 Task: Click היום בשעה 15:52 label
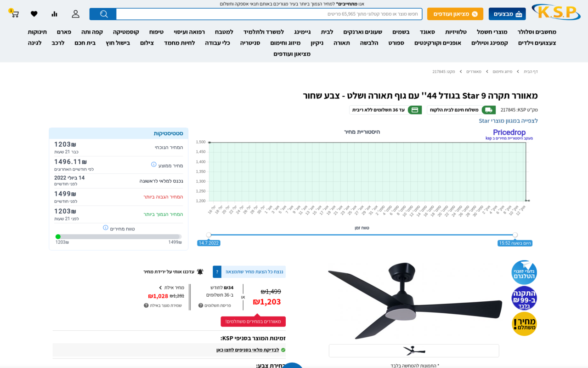(515, 243)
